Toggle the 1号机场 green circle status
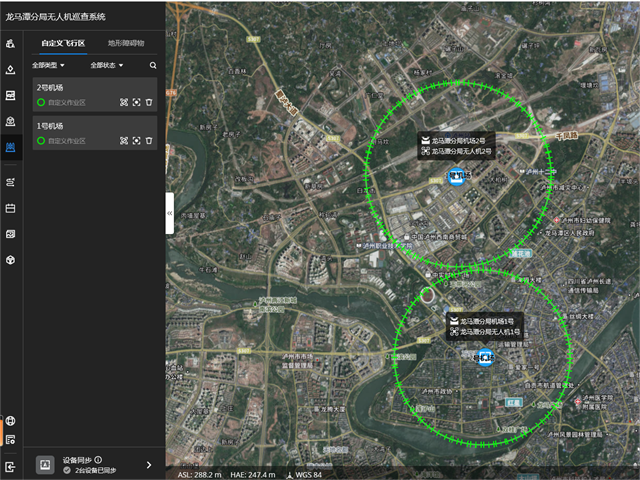 point(41,141)
